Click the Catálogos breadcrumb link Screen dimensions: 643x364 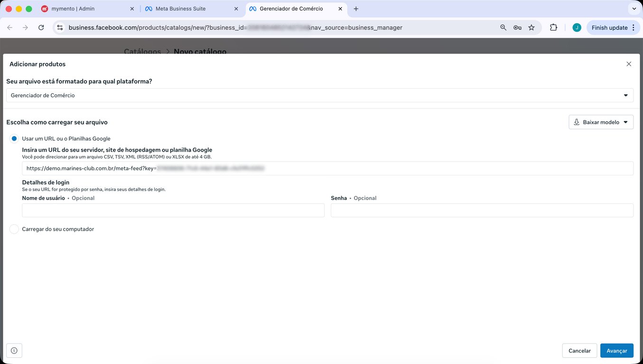click(142, 51)
